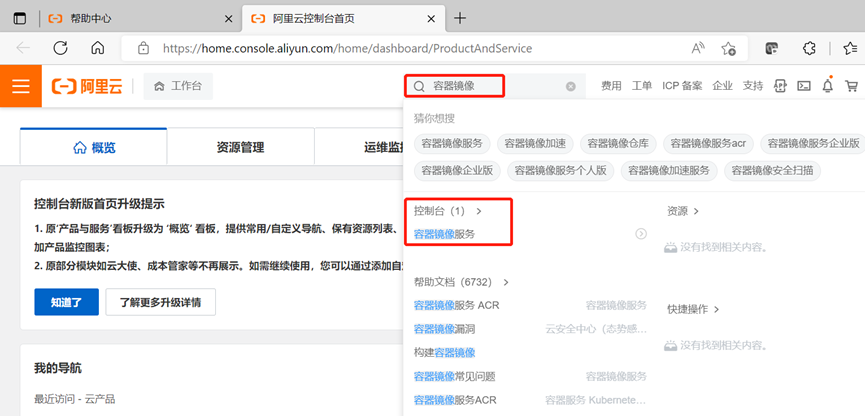Image resolution: width=865 pixels, height=416 pixels.
Task: Select the 容器镜像加速 suggestion chip
Action: click(535, 143)
